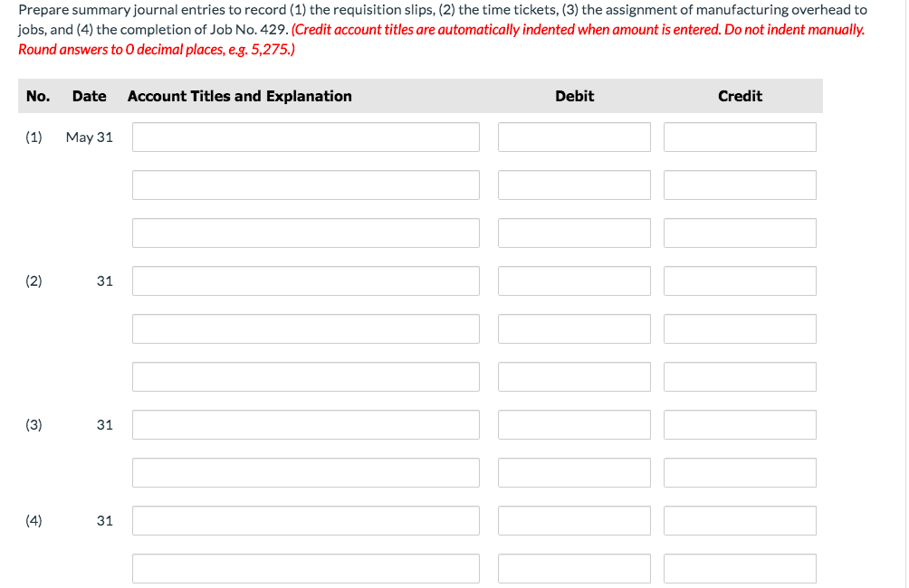The width and height of the screenshot is (909, 588).
Task: Click the entry (4) first row debit field
Action: tap(574, 521)
